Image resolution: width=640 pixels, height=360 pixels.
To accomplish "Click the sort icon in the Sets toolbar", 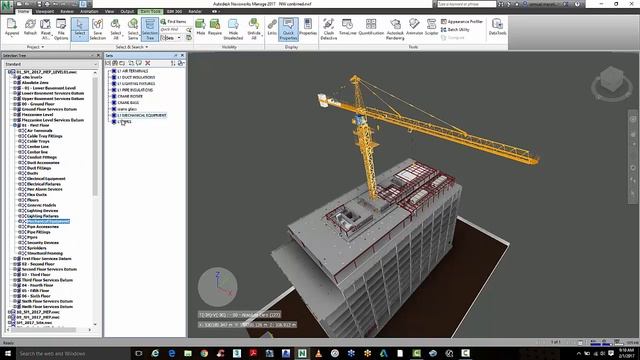I will click(x=173, y=63).
